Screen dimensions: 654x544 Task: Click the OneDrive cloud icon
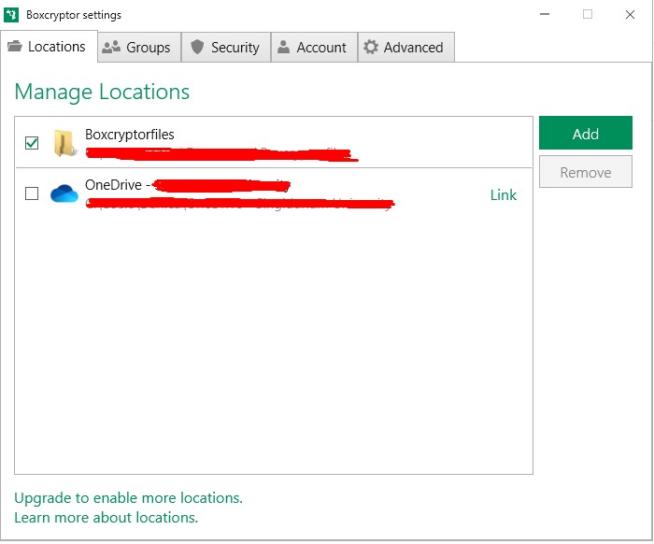coord(64,194)
